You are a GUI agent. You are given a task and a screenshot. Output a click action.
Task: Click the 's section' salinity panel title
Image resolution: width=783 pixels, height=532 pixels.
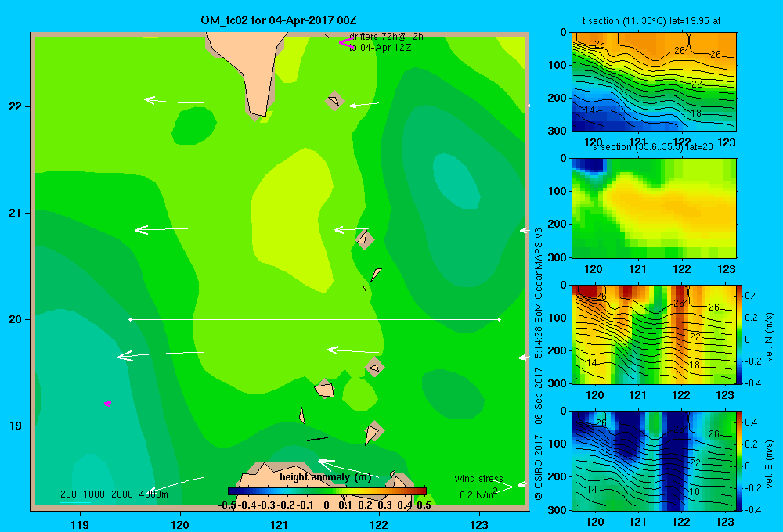point(653,147)
